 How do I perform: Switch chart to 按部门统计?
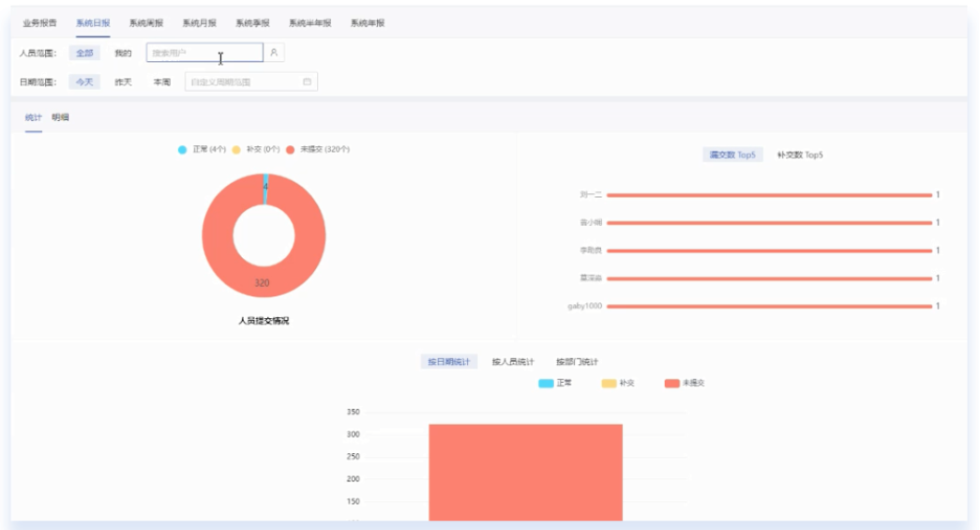[577, 361]
